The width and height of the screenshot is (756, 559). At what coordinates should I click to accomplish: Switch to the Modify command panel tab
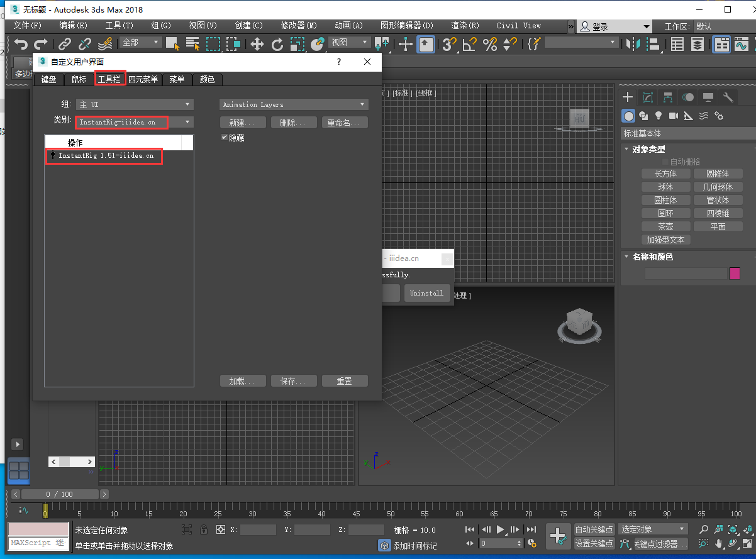(648, 97)
